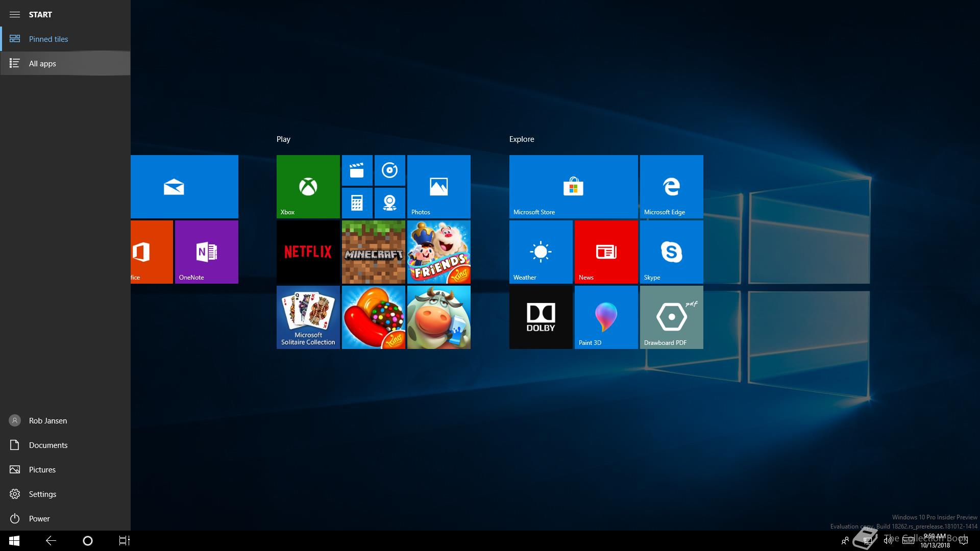This screenshot has height=551, width=980.
Task: Open Microsoft Solitaire Collection tile
Action: (x=308, y=317)
